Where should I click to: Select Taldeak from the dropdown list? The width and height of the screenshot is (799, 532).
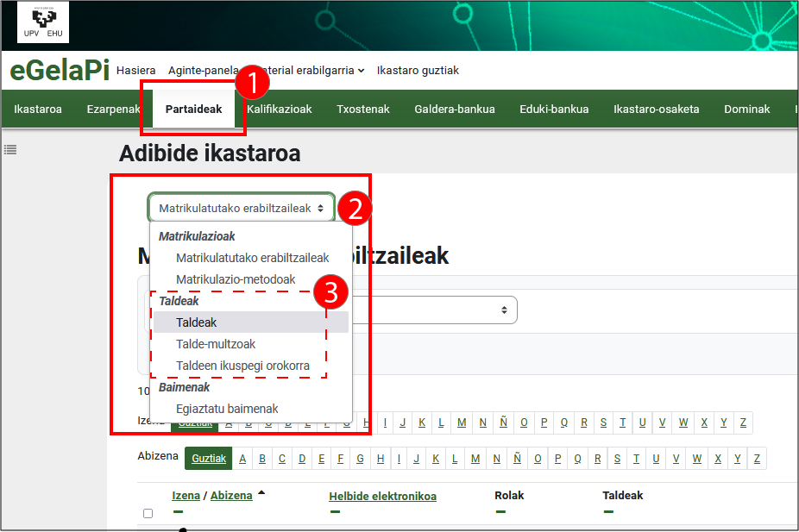pyautogui.click(x=197, y=322)
